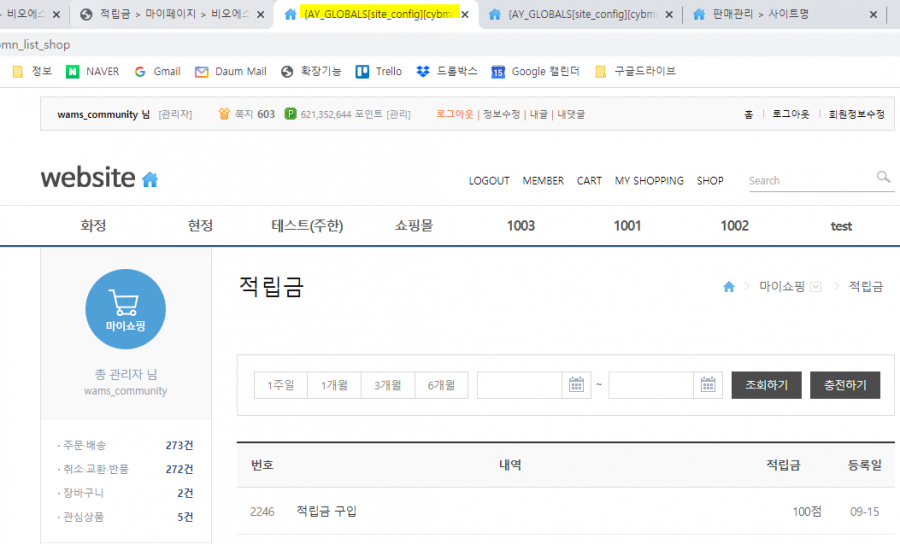Open start date calendar picker icon
This screenshot has width=900, height=544.
[x=576, y=385]
